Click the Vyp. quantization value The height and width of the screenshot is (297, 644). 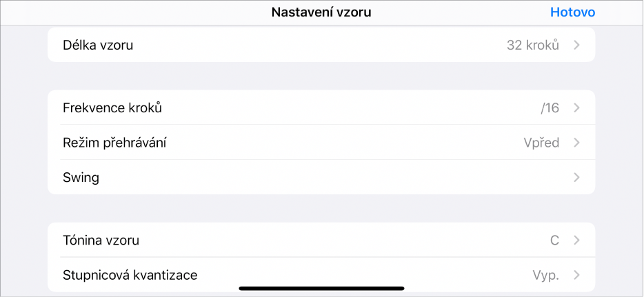click(x=545, y=276)
